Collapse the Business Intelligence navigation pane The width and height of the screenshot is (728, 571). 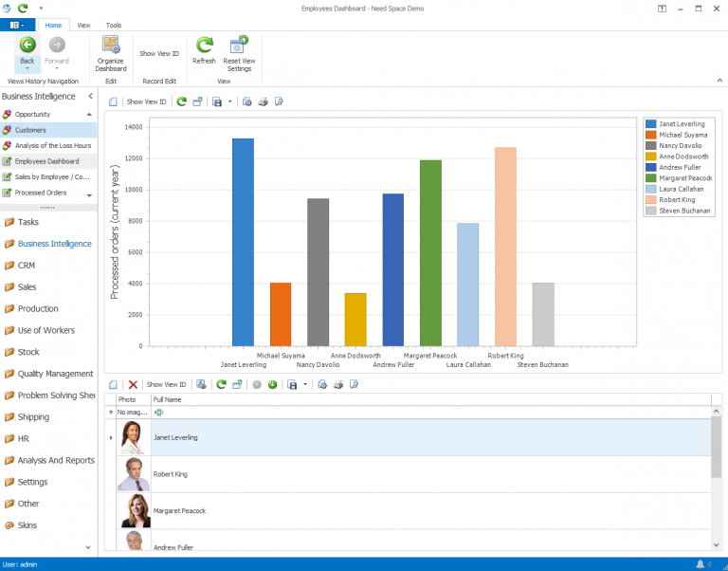tap(90, 96)
